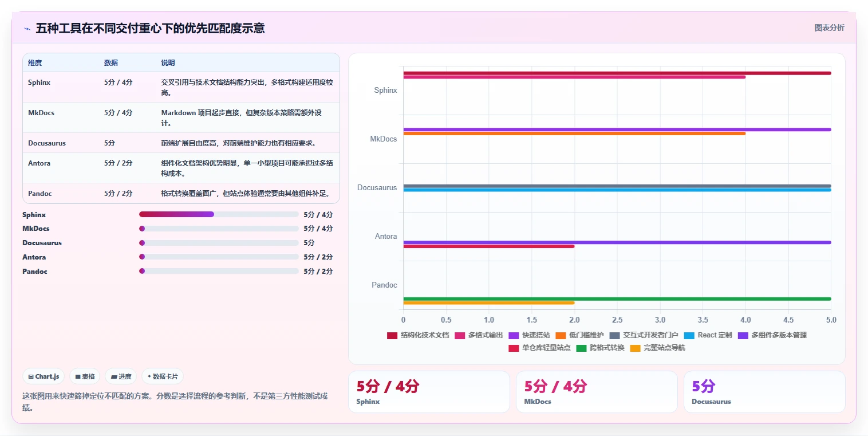The height and width of the screenshot is (436, 868).
Task: Click the description starting 组件化文档架构
Action: tap(247, 168)
